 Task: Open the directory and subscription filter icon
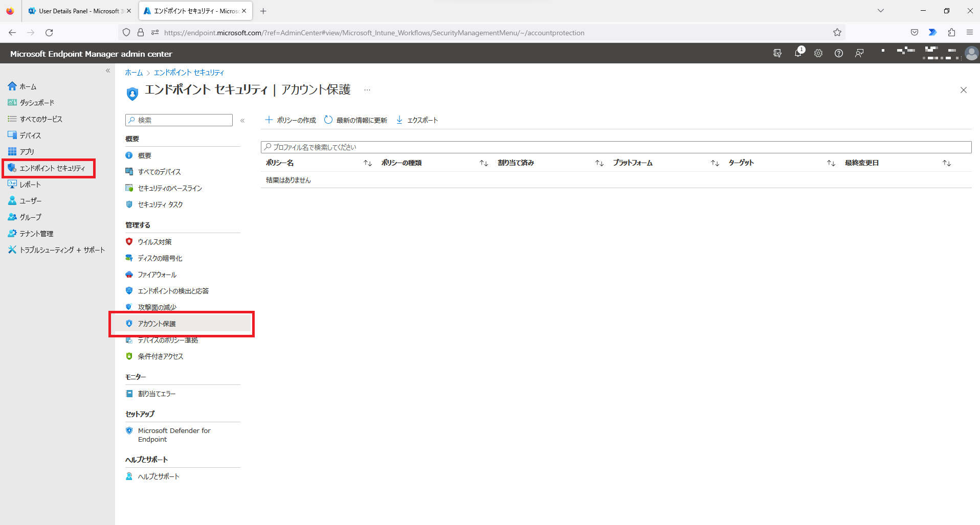777,53
